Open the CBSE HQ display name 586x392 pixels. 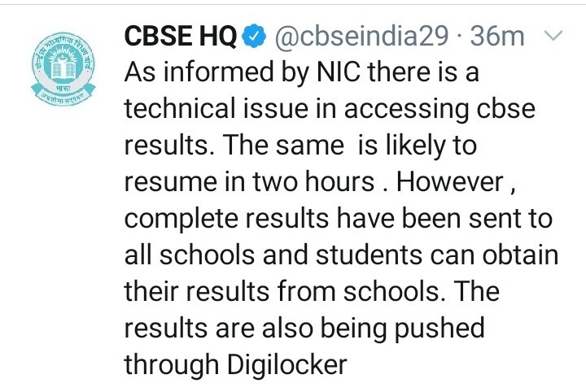click(x=180, y=37)
